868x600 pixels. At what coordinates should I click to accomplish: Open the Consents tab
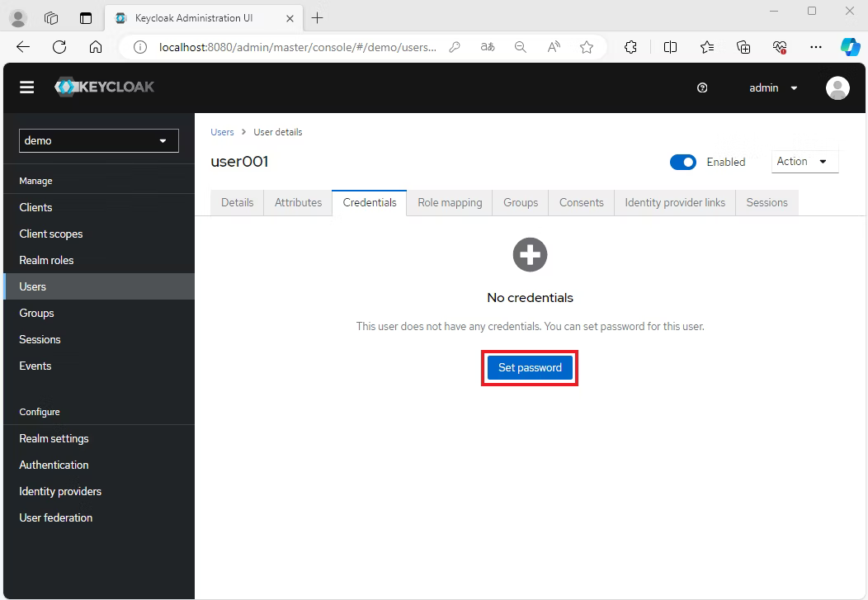click(581, 202)
